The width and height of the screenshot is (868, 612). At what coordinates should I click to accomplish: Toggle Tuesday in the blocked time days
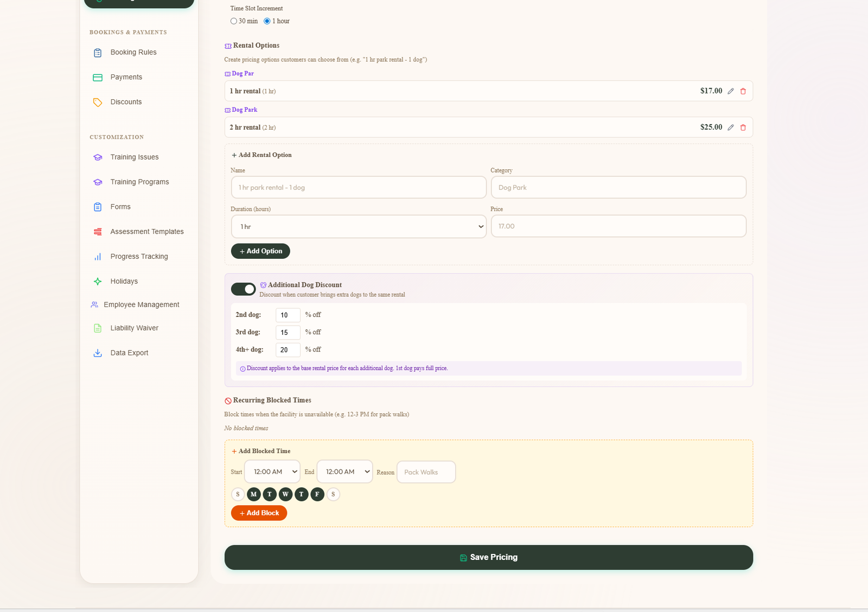click(270, 494)
